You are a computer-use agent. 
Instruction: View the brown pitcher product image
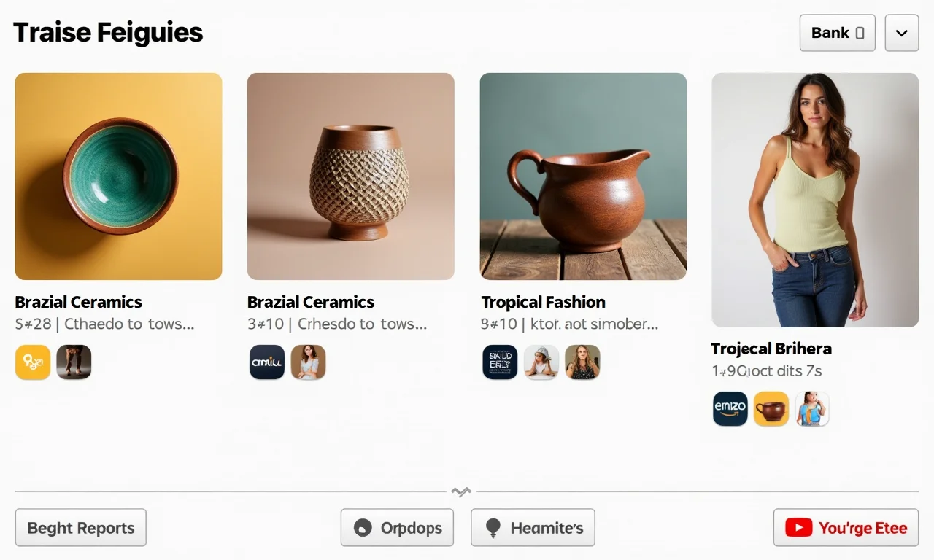pos(583,176)
